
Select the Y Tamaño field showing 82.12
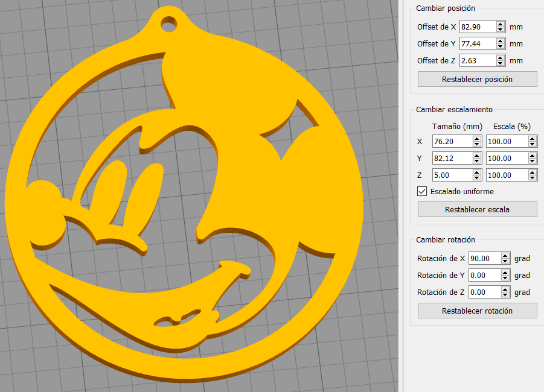(x=450, y=158)
